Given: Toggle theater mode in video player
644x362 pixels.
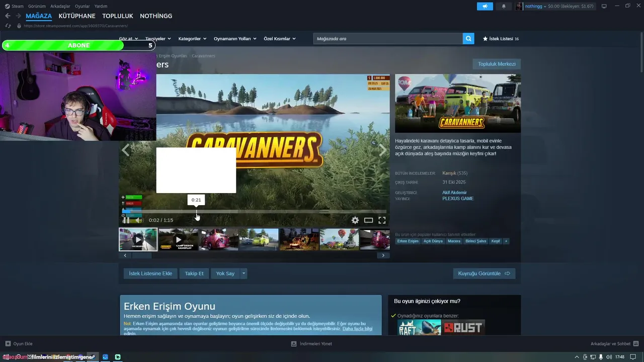Looking at the screenshot, I should click(368, 220).
